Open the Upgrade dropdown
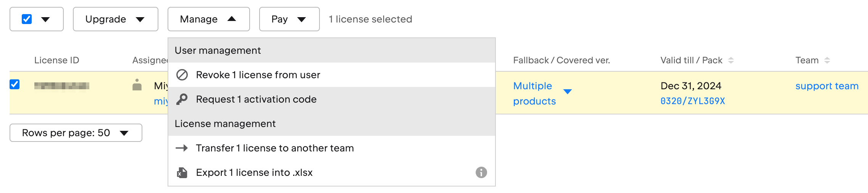 click(x=116, y=19)
